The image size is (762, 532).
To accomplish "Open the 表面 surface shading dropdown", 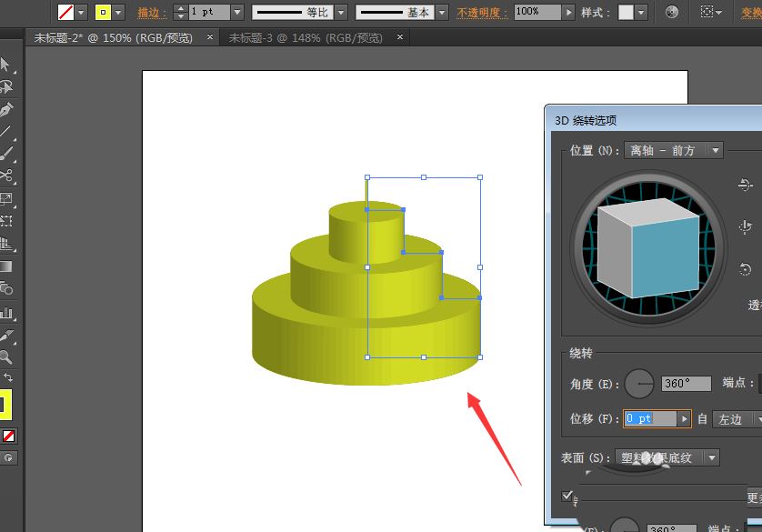I will click(x=667, y=457).
